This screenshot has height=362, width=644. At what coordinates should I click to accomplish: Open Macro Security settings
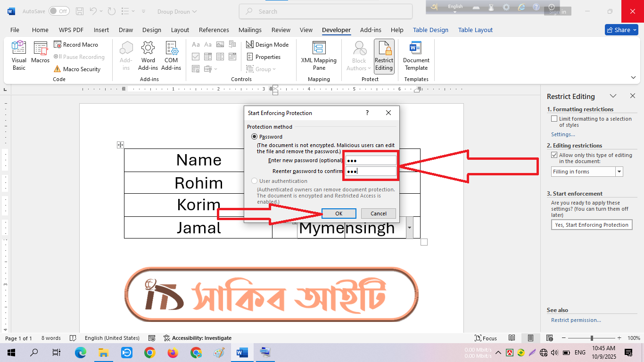pos(77,69)
